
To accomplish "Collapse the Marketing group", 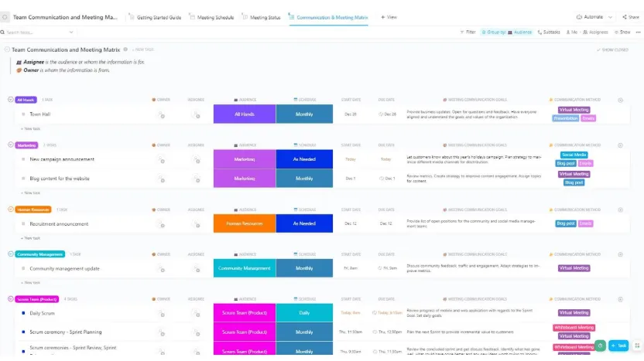I will pyautogui.click(x=11, y=145).
